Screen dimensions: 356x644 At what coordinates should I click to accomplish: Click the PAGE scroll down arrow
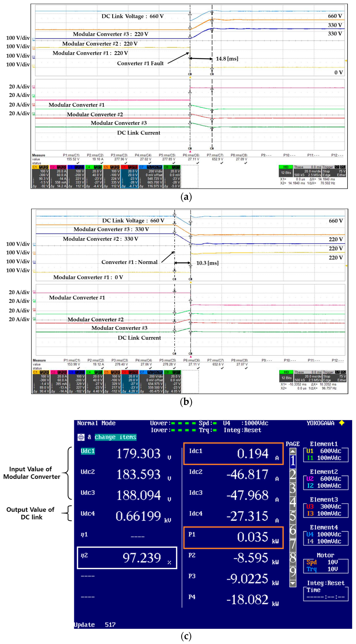pyautogui.click(x=293, y=583)
